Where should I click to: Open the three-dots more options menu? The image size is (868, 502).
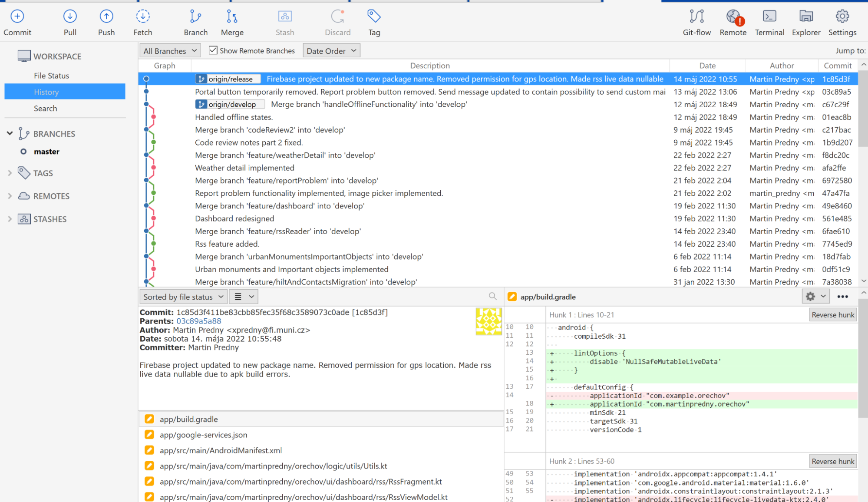tap(843, 297)
